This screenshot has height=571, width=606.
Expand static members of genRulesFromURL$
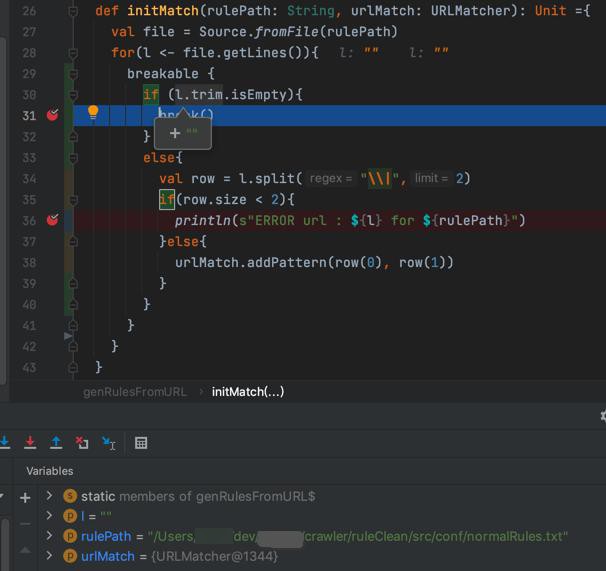(x=49, y=495)
